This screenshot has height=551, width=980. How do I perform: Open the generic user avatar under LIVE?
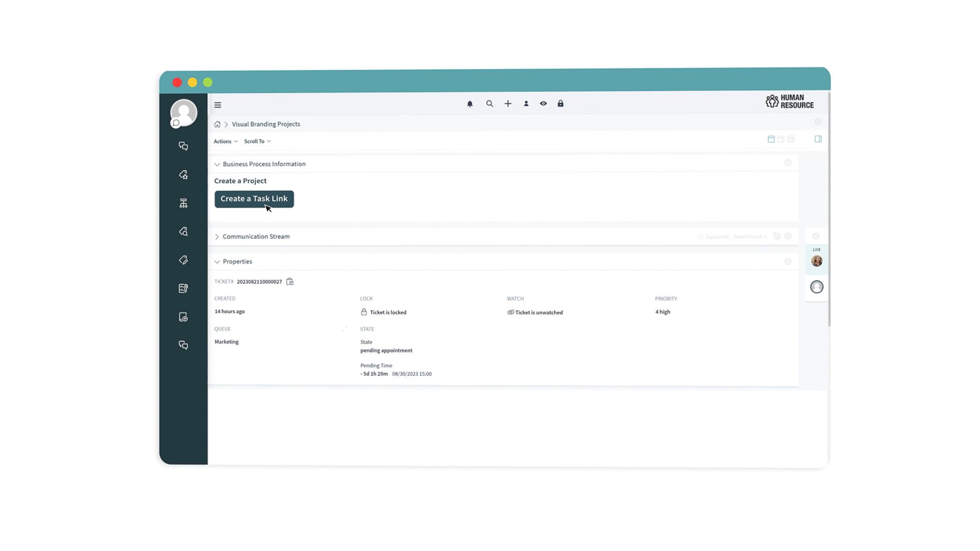817,287
